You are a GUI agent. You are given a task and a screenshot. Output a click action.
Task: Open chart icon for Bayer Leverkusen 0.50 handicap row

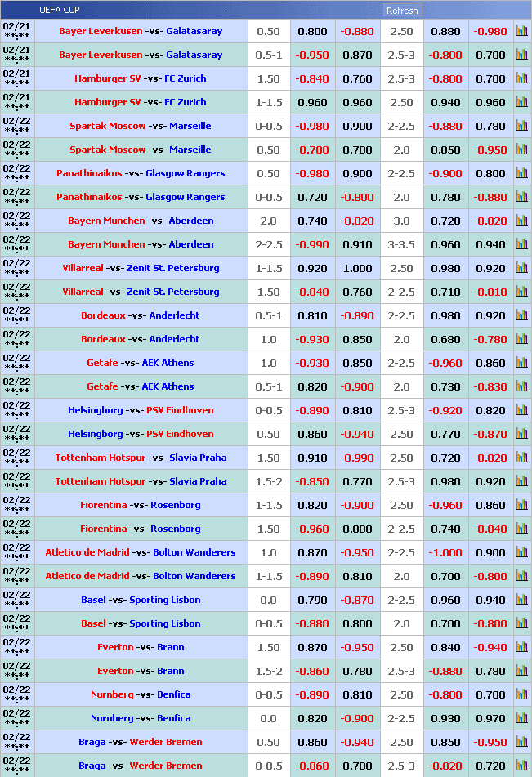tap(521, 32)
